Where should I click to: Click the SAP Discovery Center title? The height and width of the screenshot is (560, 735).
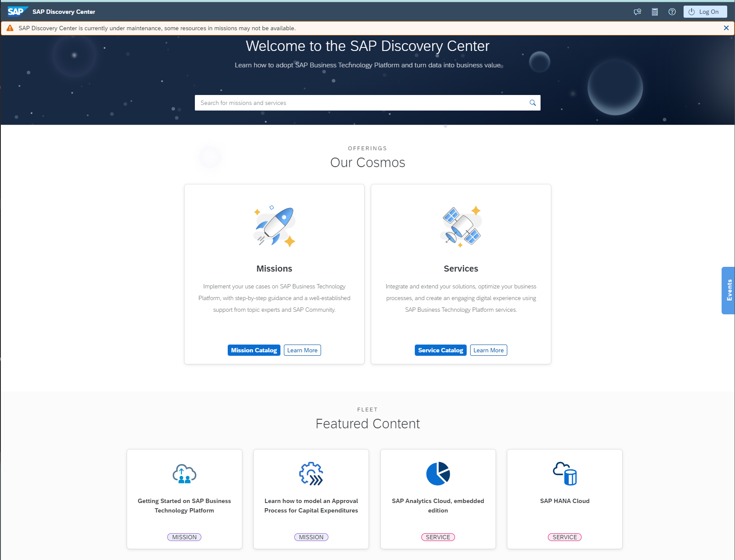click(64, 12)
